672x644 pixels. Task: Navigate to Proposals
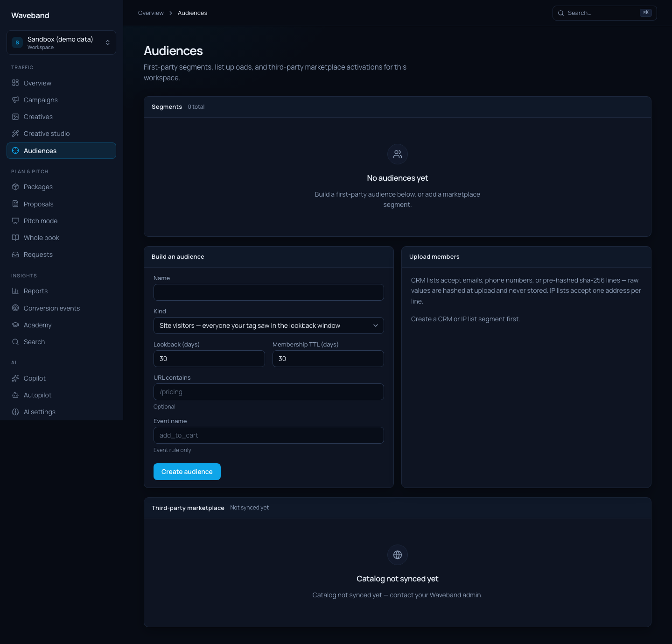pyautogui.click(x=61, y=204)
